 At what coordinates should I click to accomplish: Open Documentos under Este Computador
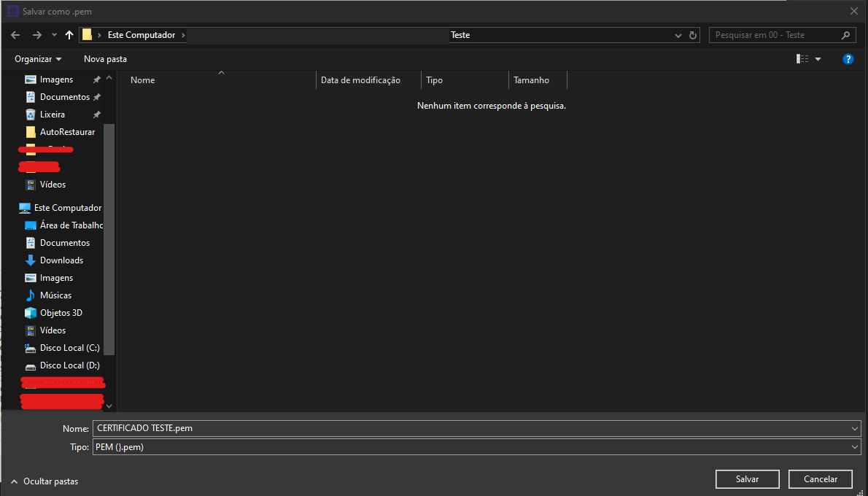pos(65,243)
